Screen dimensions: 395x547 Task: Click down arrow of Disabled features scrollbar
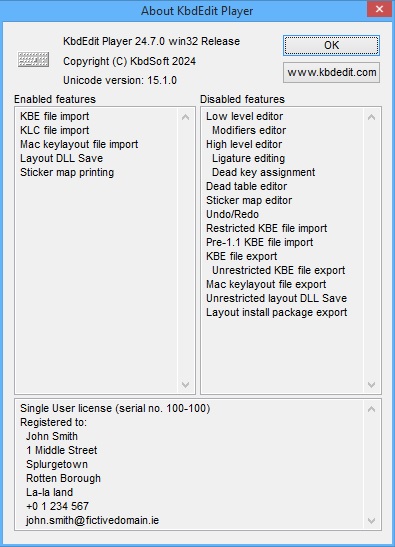point(372,384)
